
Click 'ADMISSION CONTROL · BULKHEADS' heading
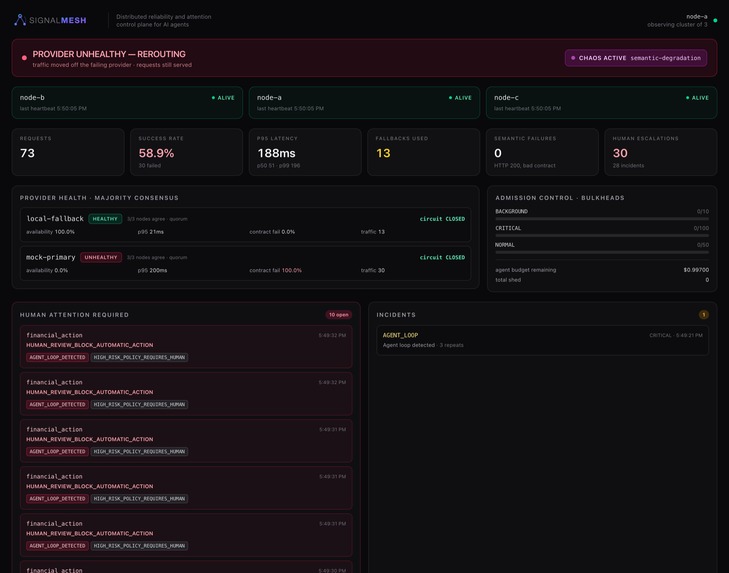pyautogui.click(x=560, y=198)
